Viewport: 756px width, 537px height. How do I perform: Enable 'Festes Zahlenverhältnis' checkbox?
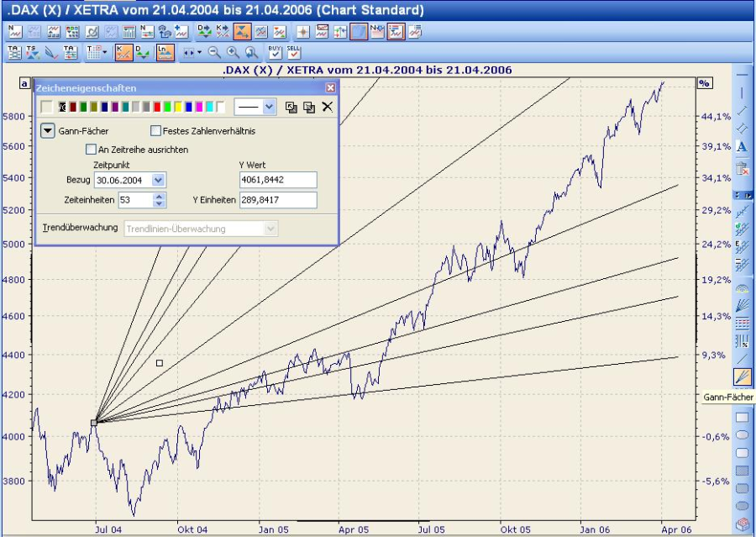click(x=155, y=131)
